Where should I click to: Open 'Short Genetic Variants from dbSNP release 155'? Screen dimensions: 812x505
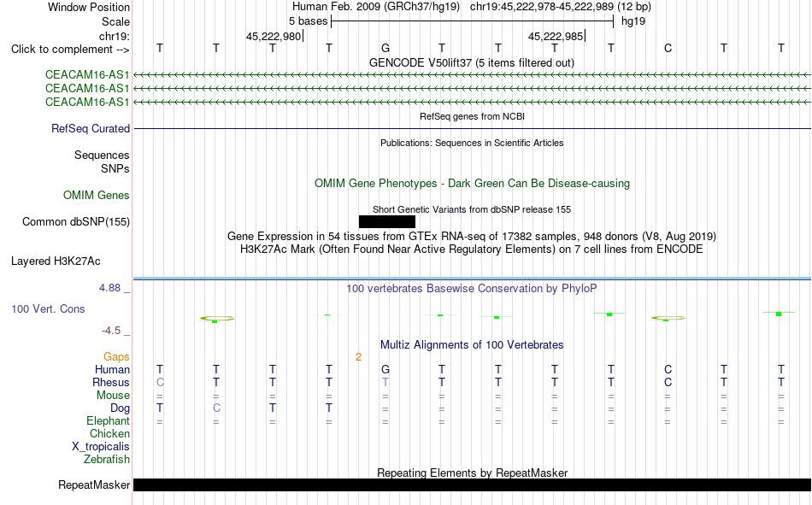(472, 209)
